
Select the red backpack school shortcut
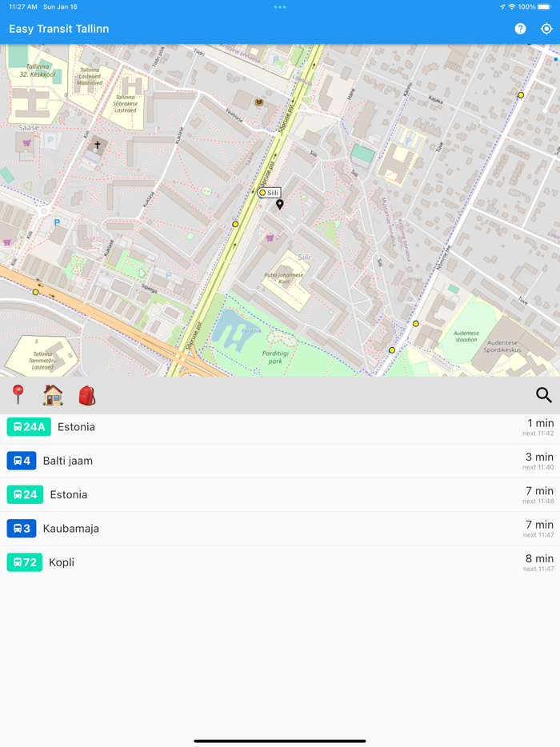point(87,395)
